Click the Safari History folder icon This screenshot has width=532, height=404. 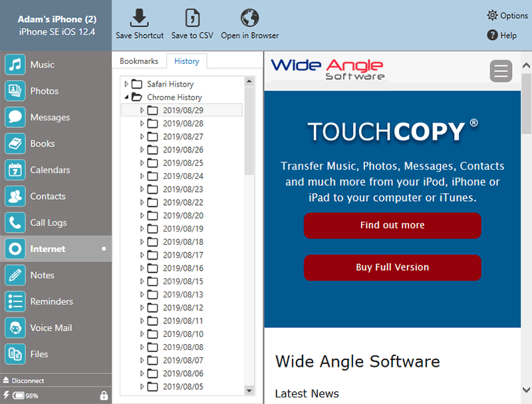137,84
